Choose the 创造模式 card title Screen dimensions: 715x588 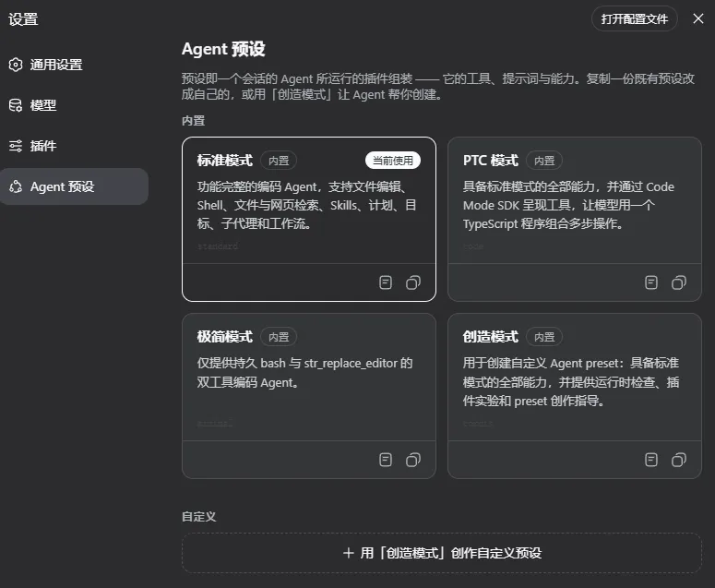coord(491,337)
